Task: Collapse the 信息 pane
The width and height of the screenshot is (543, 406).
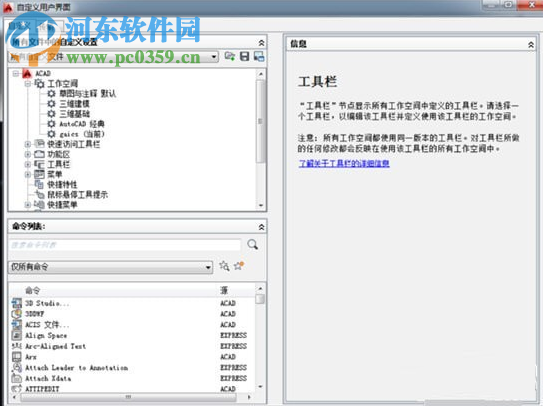Action: click(531, 44)
